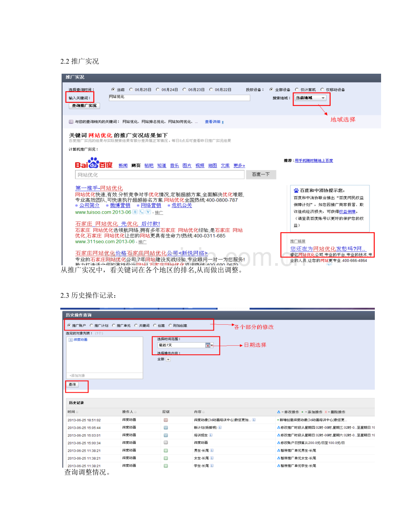The width and height of the screenshot is (411, 532).
Task: Click +添加对象 in the object list
Action: (77, 376)
